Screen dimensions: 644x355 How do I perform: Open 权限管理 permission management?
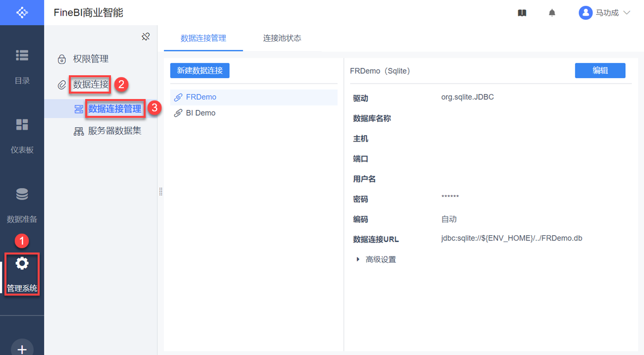point(91,59)
